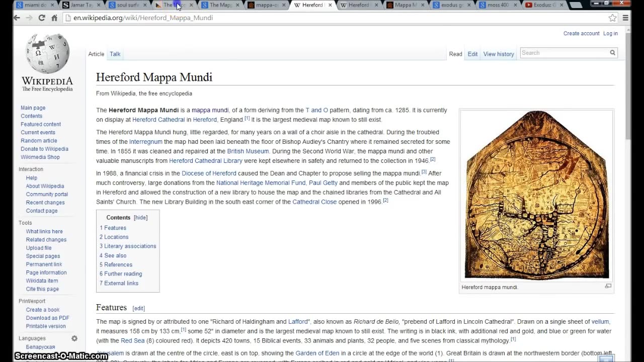
Task: Jump to '7 External links' in Contents
Action: (x=119, y=283)
